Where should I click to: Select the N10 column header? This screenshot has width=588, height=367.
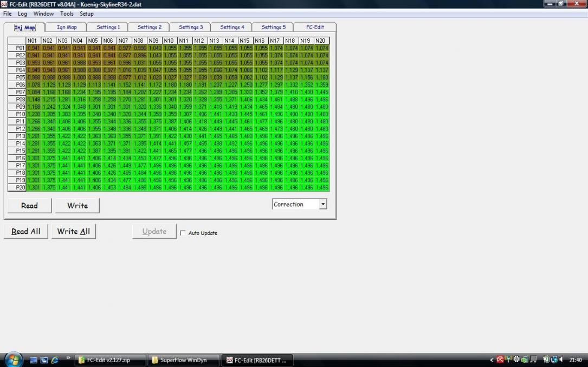(169, 41)
